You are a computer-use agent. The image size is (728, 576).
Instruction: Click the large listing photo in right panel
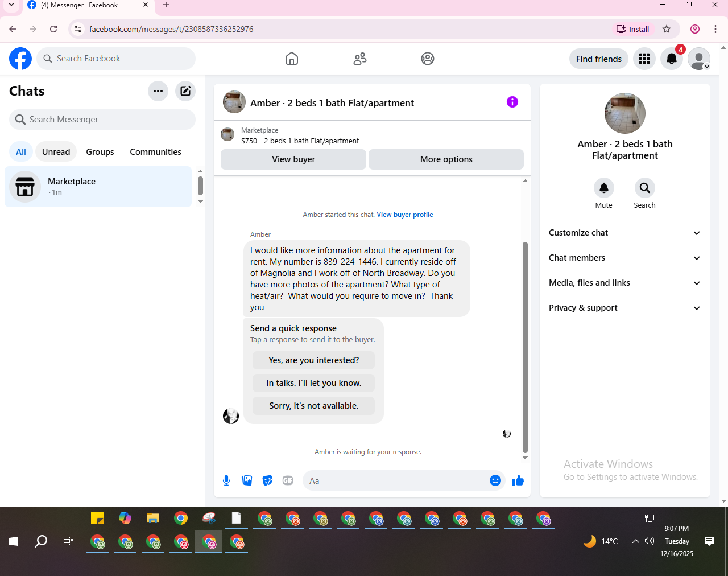click(625, 113)
